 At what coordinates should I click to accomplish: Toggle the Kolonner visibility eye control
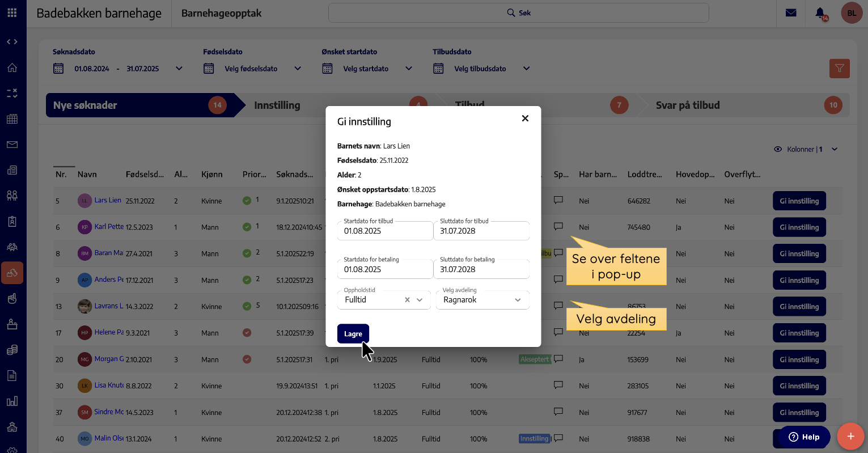pyautogui.click(x=778, y=149)
